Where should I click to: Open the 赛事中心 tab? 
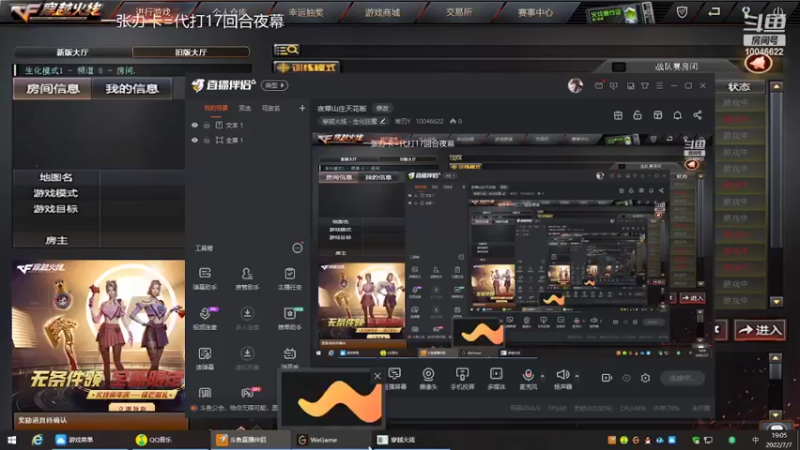(x=535, y=12)
